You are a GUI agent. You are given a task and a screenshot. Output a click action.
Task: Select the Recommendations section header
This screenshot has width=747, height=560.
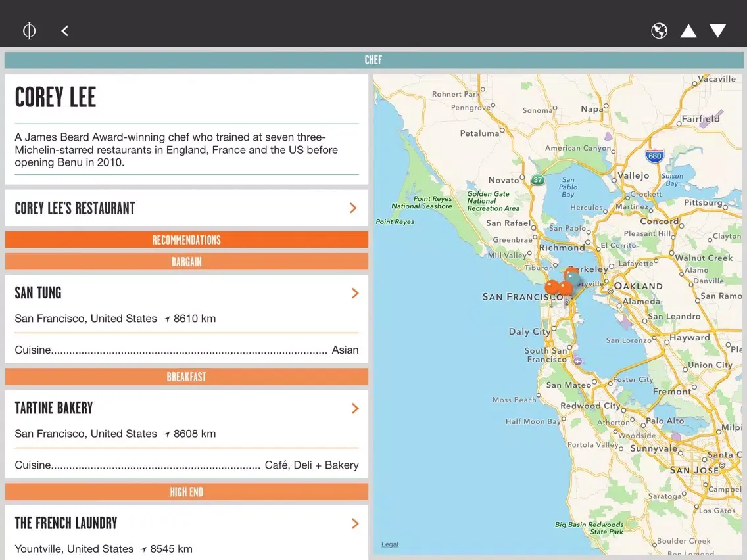187,239
